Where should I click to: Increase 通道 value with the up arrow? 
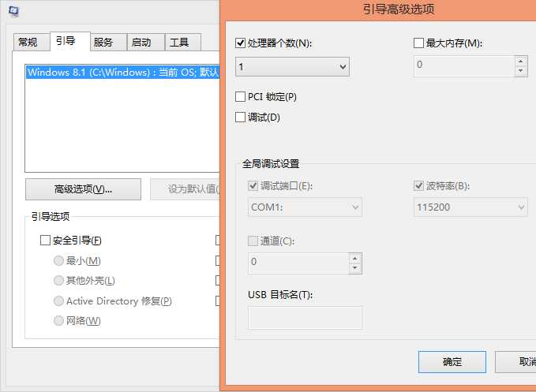coord(355,258)
